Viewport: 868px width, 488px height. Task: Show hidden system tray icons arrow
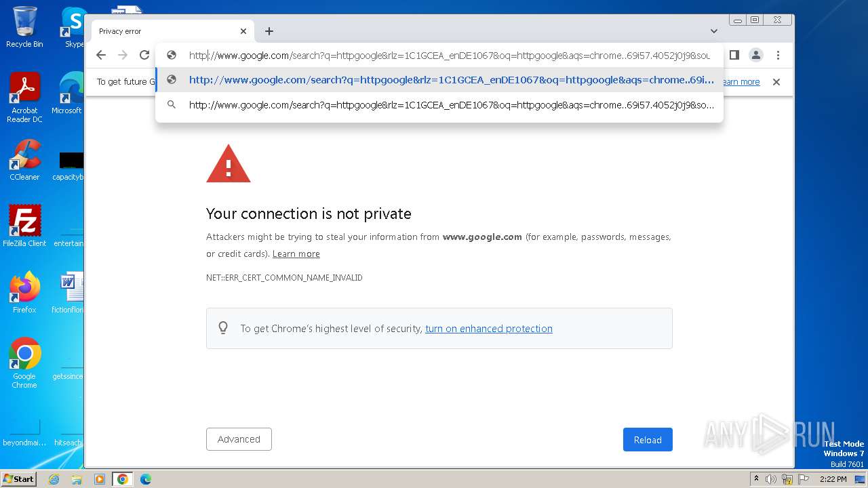click(757, 479)
